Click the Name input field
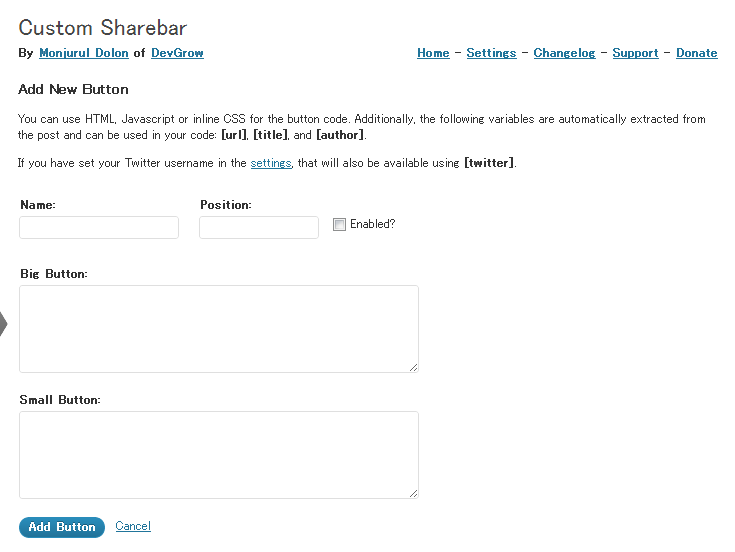This screenshot has width=735, height=552. click(x=99, y=227)
